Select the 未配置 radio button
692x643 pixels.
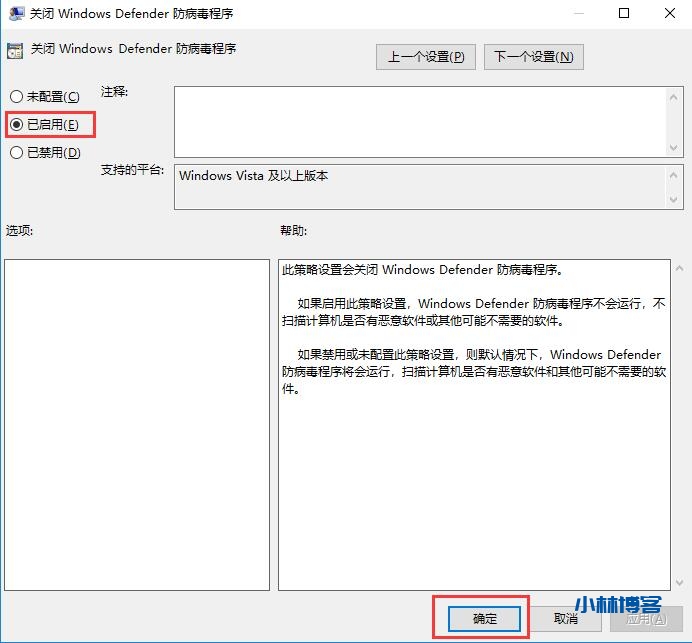16,96
